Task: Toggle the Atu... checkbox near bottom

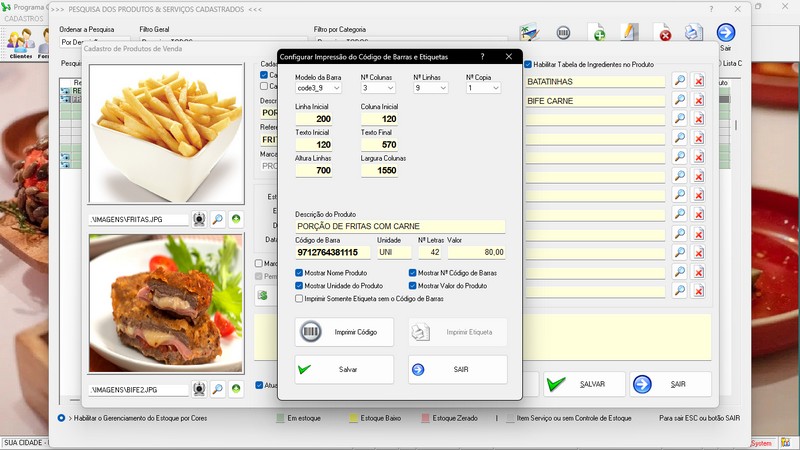Action: point(259,385)
